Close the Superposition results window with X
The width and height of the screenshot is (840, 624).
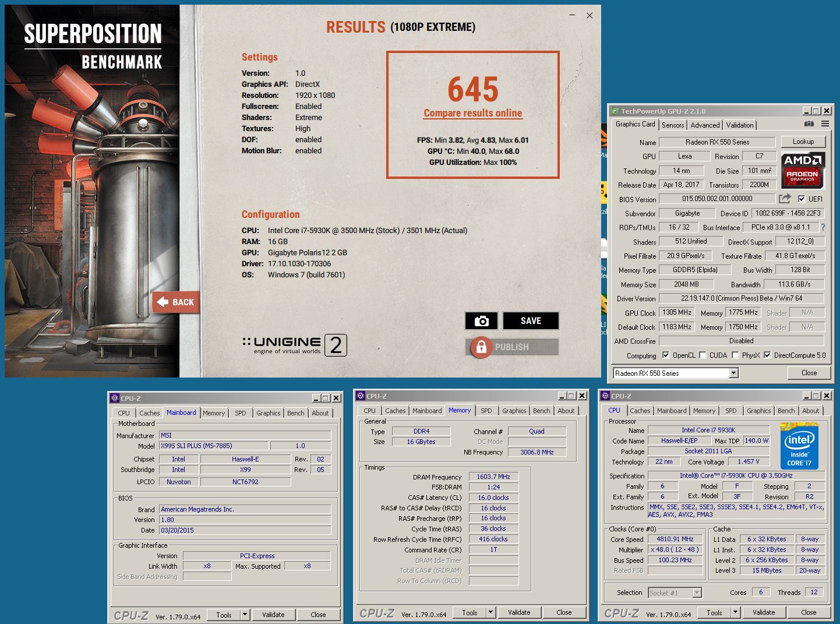[590, 16]
